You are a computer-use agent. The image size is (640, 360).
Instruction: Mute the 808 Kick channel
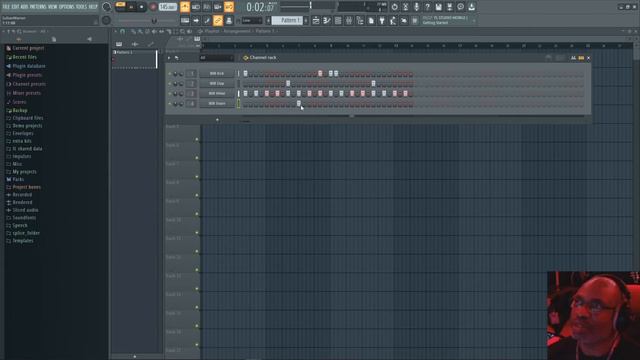[170, 74]
